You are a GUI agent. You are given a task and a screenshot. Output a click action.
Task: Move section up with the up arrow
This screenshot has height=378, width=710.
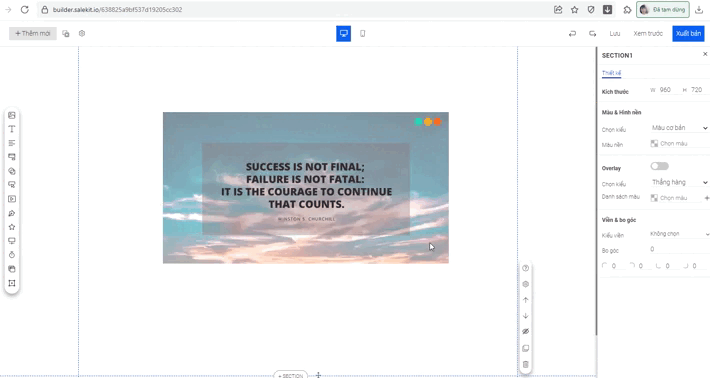525,300
